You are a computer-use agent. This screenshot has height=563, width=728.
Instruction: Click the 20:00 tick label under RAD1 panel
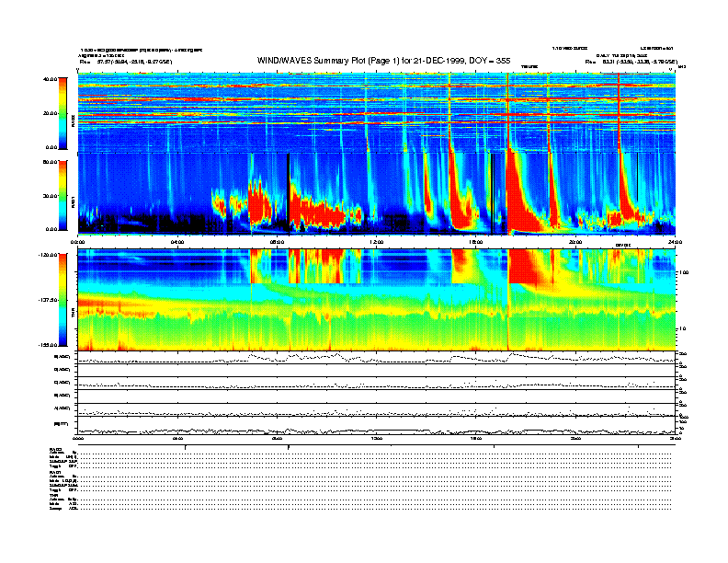point(575,242)
